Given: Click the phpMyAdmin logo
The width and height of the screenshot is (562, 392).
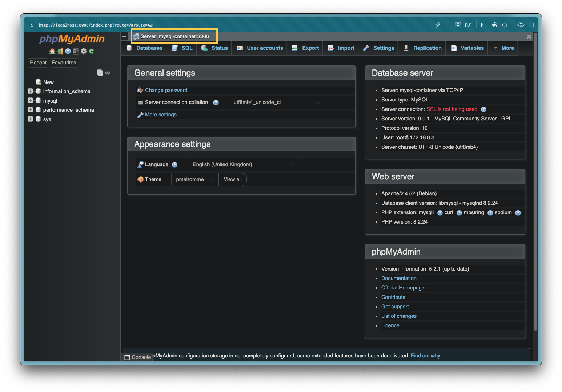Looking at the screenshot, I should pos(72,39).
